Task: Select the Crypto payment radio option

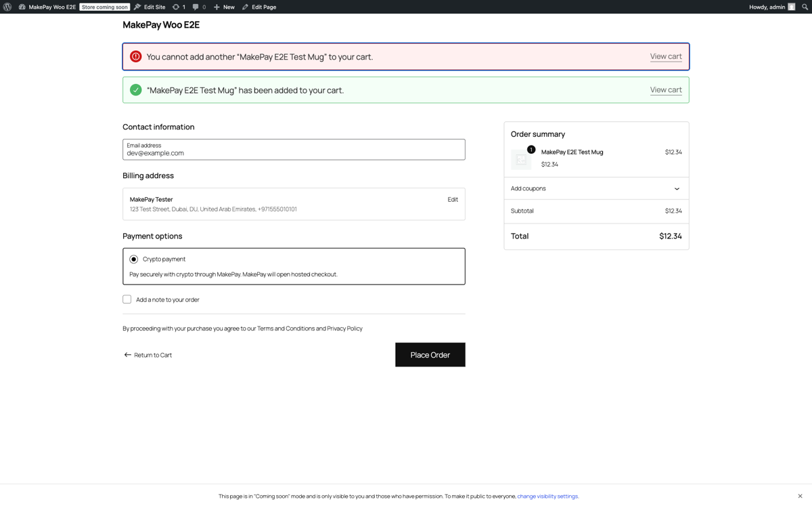Action: coord(134,259)
